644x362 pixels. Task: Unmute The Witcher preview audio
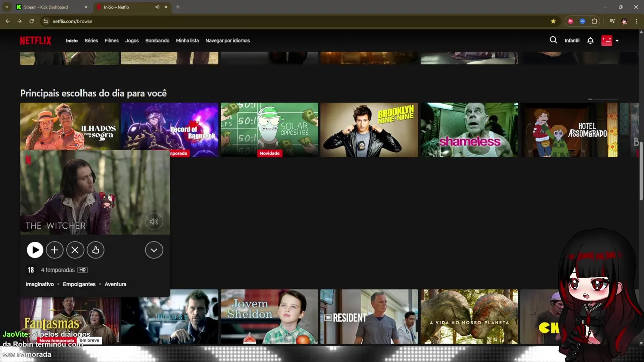coord(154,221)
